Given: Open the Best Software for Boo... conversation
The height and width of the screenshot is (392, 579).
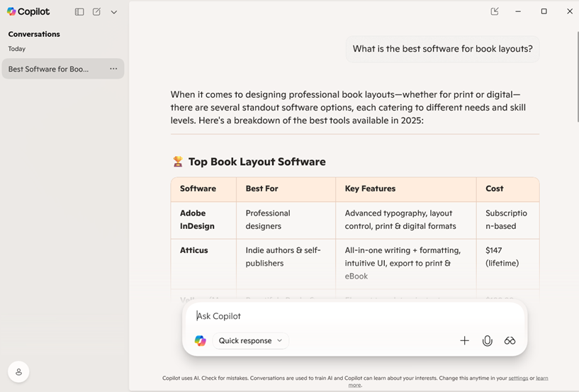Looking at the screenshot, I should tap(63, 69).
